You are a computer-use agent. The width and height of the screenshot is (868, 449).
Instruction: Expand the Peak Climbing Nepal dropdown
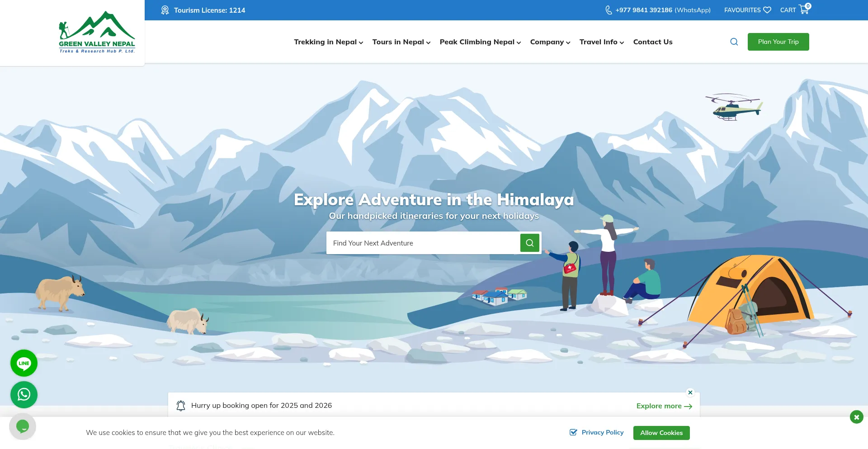pos(480,42)
